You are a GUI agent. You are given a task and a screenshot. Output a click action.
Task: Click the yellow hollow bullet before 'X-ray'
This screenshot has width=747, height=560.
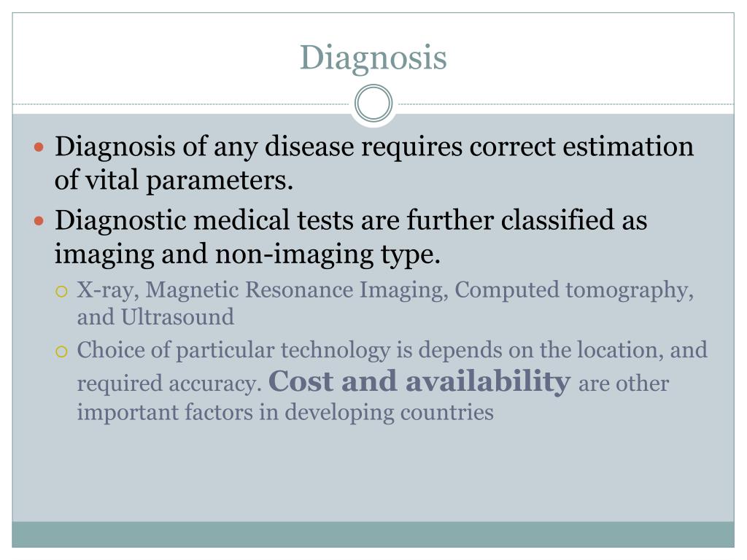[x=61, y=292]
